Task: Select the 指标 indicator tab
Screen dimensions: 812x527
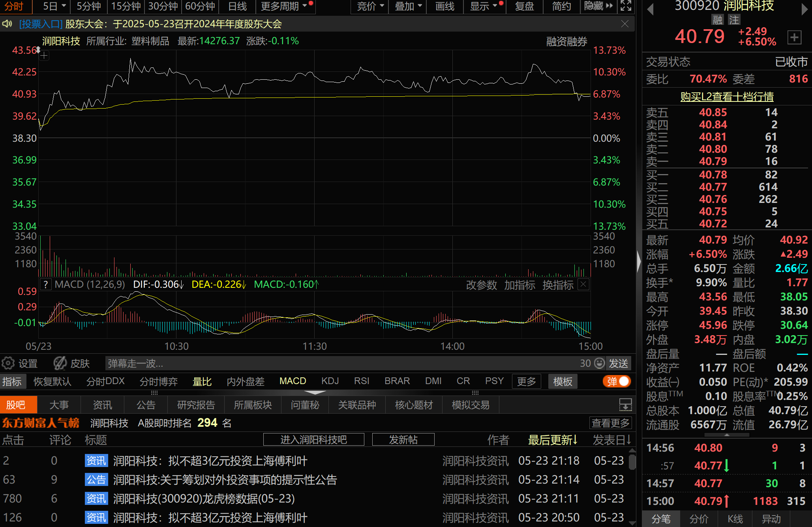Action: 12,381
